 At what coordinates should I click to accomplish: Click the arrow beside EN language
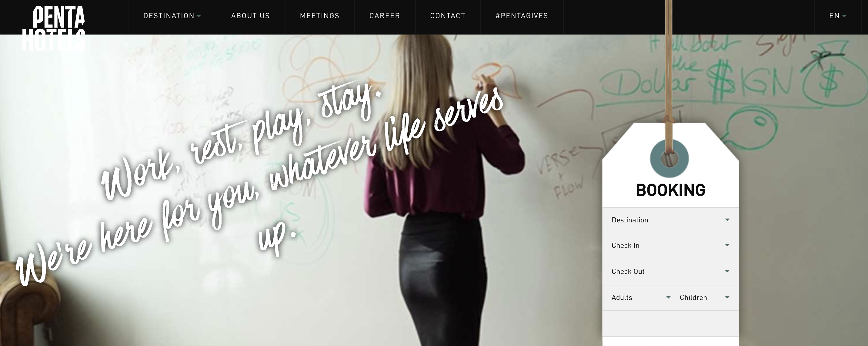coord(844,16)
